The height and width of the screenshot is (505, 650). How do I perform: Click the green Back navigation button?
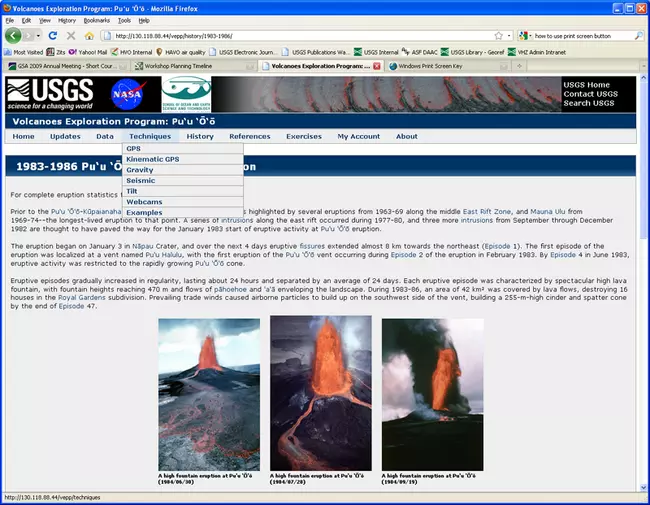coord(13,36)
